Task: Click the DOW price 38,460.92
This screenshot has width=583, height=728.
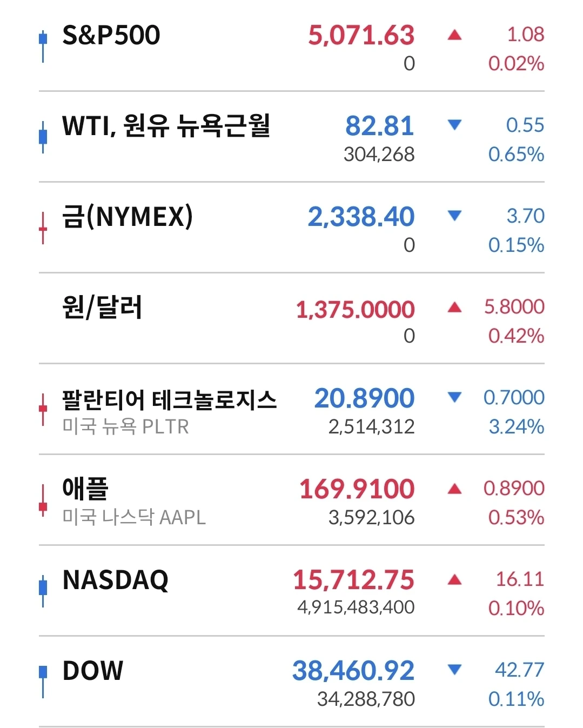Action: pos(353,671)
